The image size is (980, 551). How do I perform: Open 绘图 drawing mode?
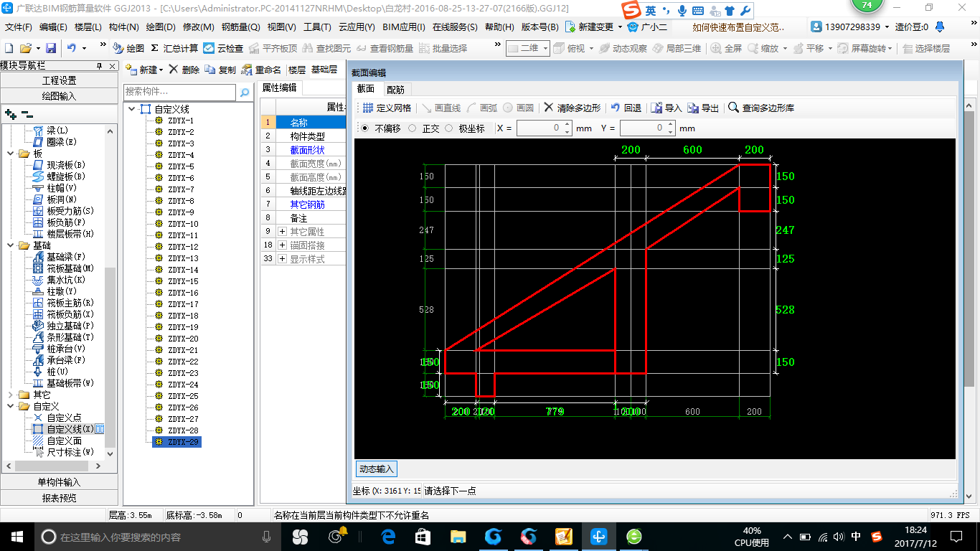click(x=128, y=48)
